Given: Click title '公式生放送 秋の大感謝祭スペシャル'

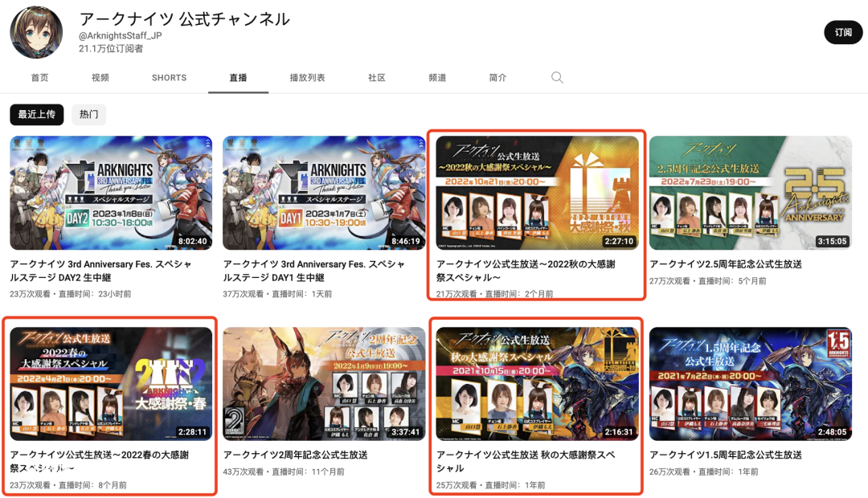Looking at the screenshot, I should click(x=526, y=462).
